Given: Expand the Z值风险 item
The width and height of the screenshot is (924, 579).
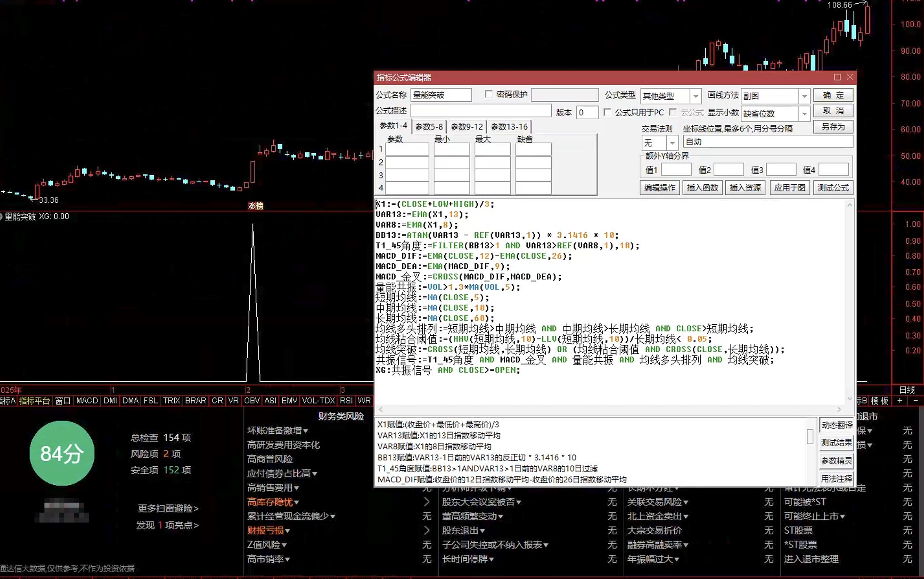Looking at the screenshot, I should pos(267,545).
